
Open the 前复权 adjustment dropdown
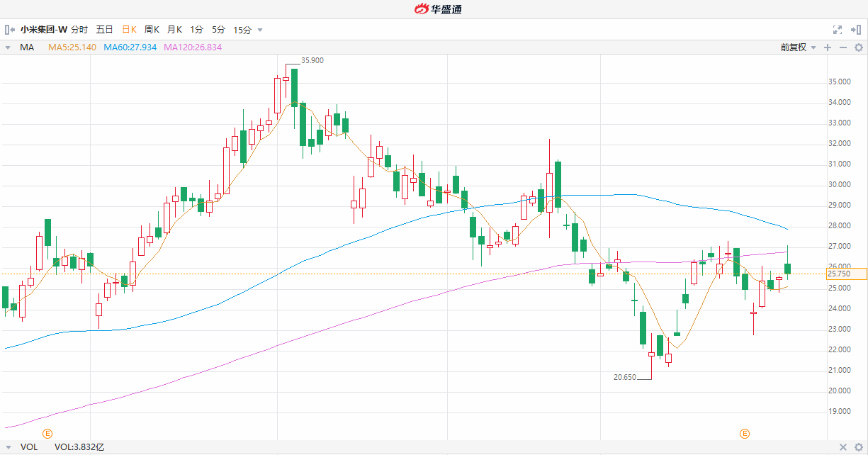pyautogui.click(x=797, y=47)
